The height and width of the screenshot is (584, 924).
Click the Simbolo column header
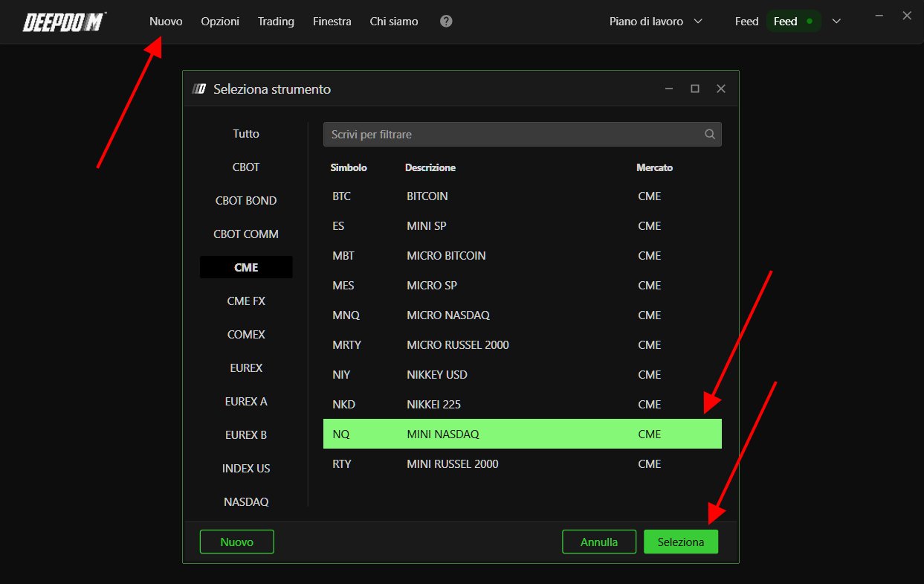pos(349,168)
